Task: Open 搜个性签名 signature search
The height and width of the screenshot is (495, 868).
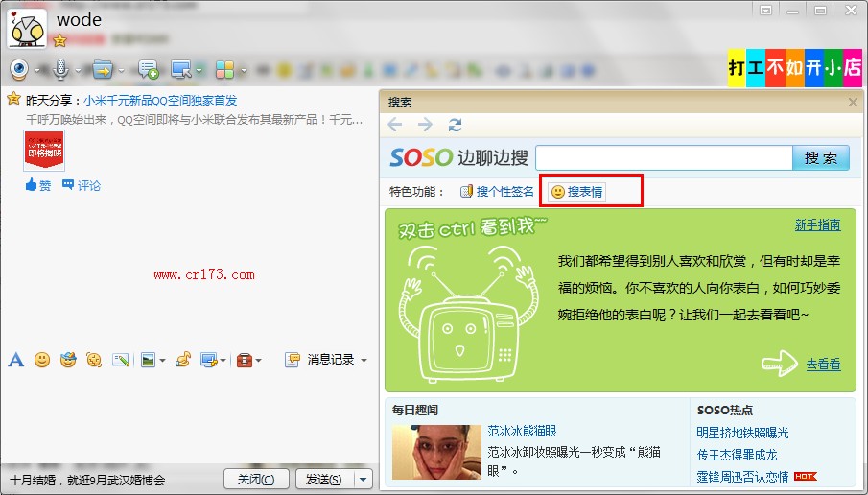Action: 497,192
